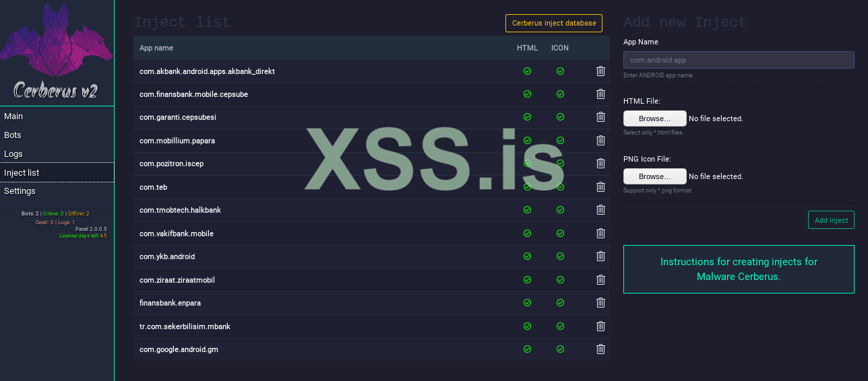
Task: Open the Logs menu item
Action: pyautogui.click(x=57, y=154)
